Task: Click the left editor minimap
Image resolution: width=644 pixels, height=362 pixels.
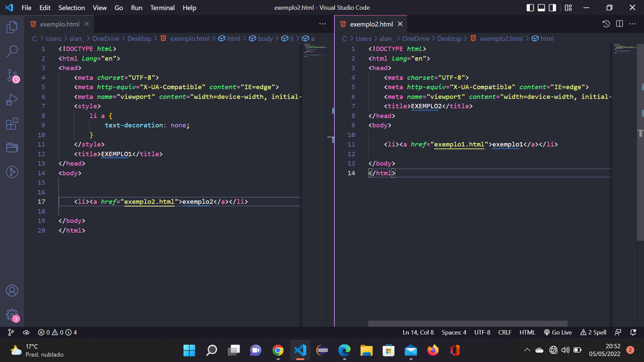Action: (314, 185)
